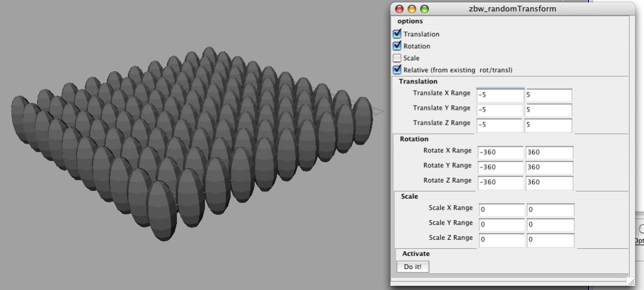Minimize the zbw_randomTransform window
This screenshot has height=290, width=644.
click(412, 8)
